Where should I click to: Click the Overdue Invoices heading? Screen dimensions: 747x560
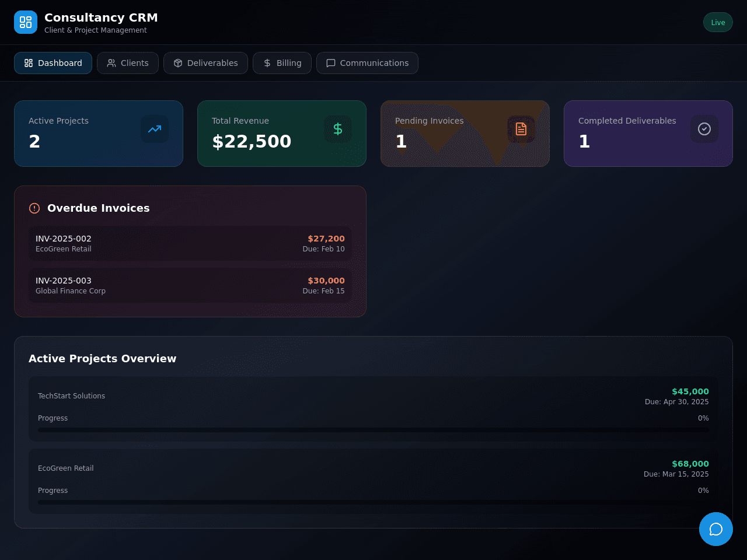coord(99,208)
